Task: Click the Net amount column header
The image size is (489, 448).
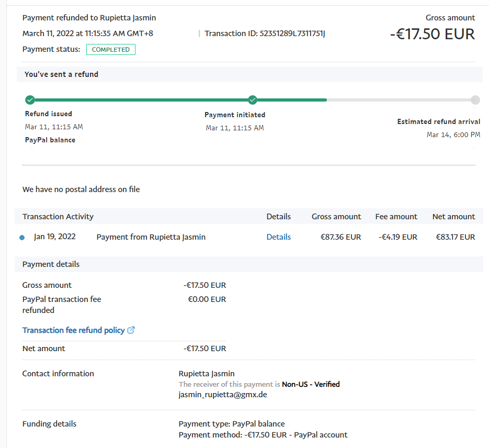Action: point(453,217)
